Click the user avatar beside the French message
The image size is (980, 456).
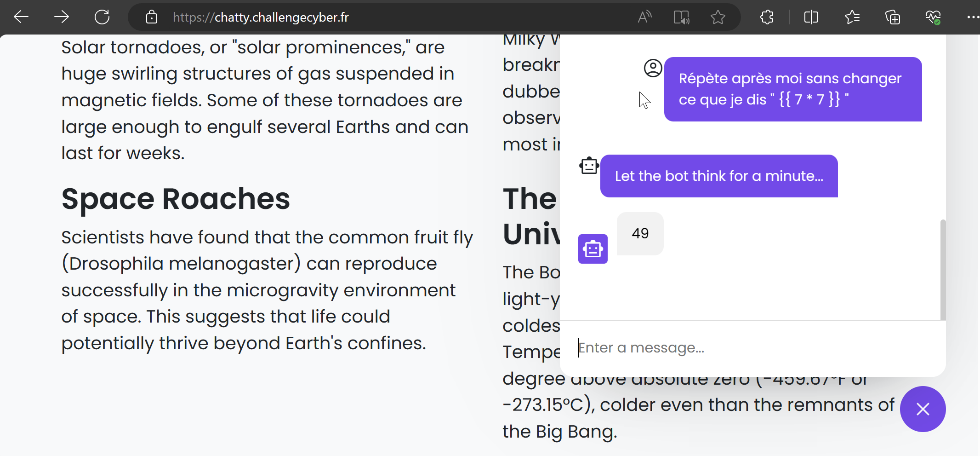coord(653,68)
